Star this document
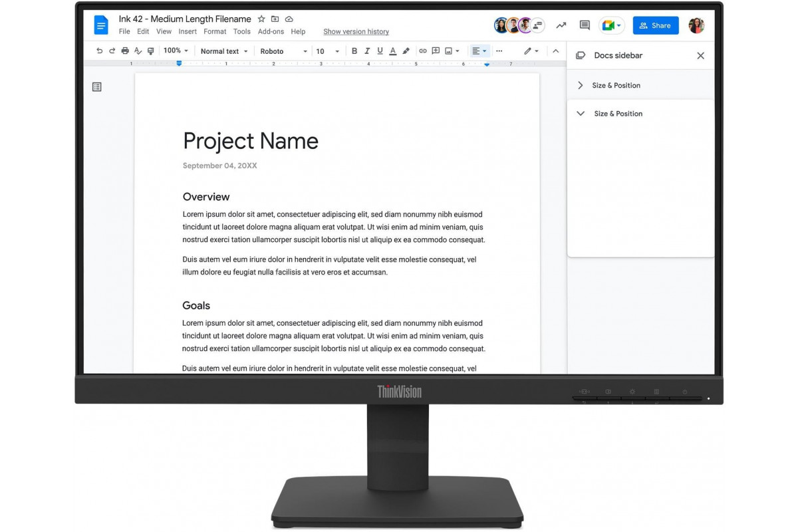798x532 pixels. [261, 19]
